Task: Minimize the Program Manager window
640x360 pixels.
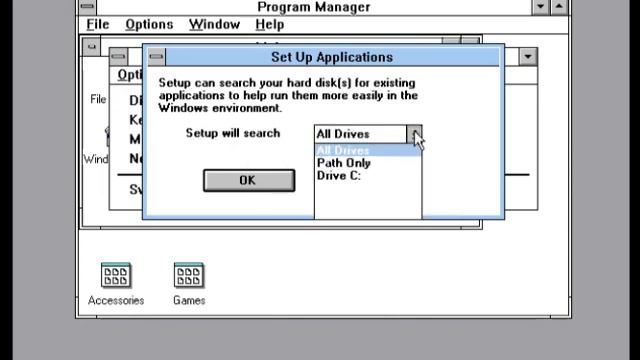Action: 540,7
